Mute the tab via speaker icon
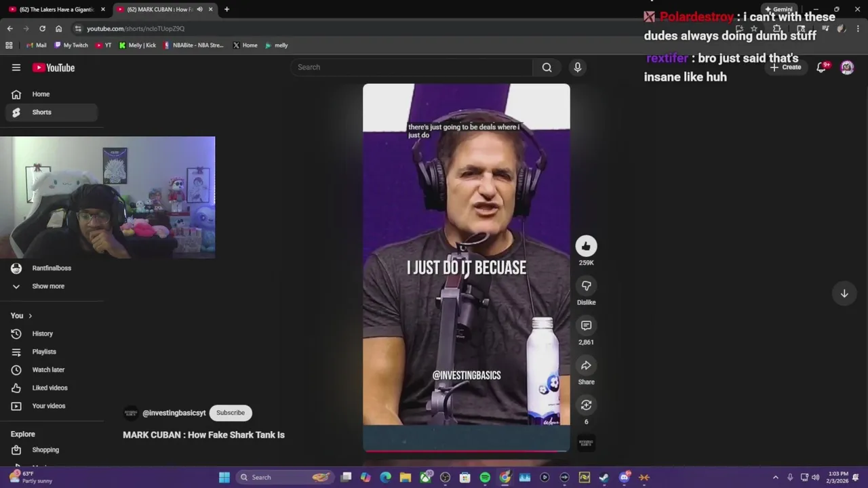 [199, 9]
